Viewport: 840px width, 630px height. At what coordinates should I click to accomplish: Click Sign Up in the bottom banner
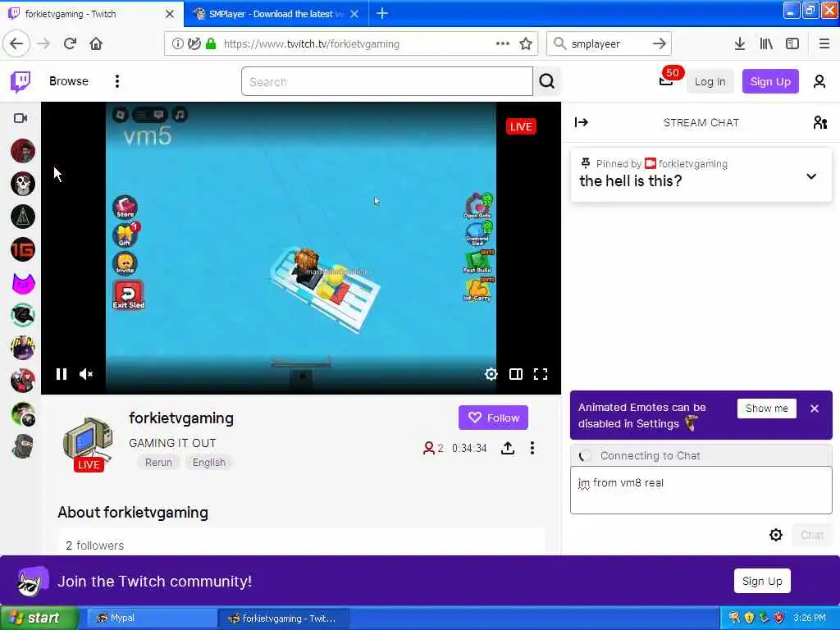click(x=762, y=581)
